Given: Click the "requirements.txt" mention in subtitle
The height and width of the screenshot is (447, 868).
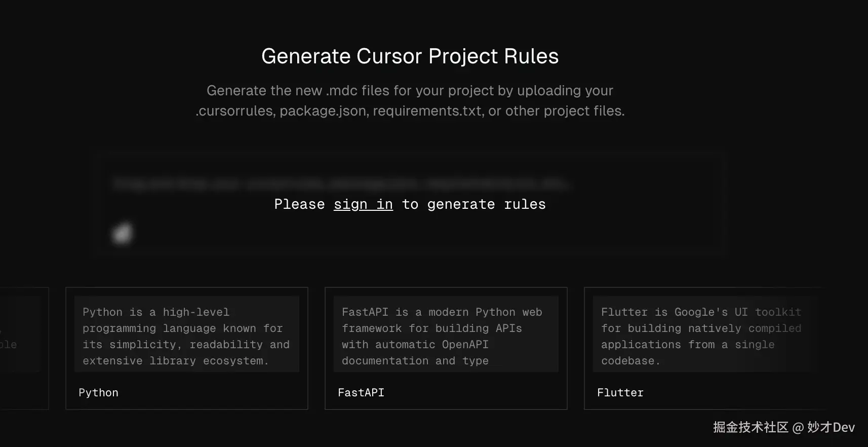Looking at the screenshot, I should 427,111.
